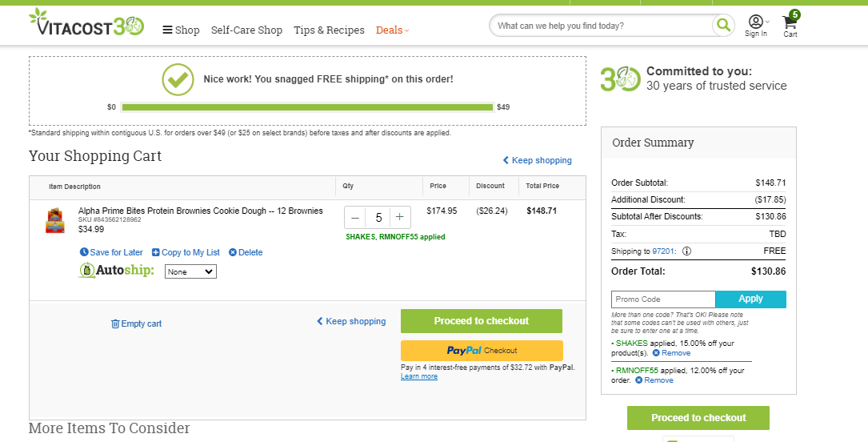Go to Self-Care Shop
868x442 pixels.
click(x=246, y=30)
